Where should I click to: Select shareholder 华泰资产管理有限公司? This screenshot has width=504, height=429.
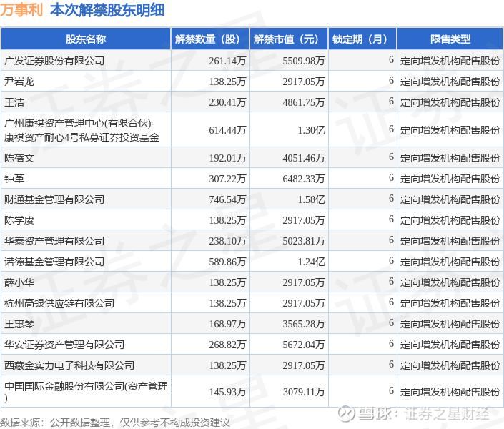(54, 241)
